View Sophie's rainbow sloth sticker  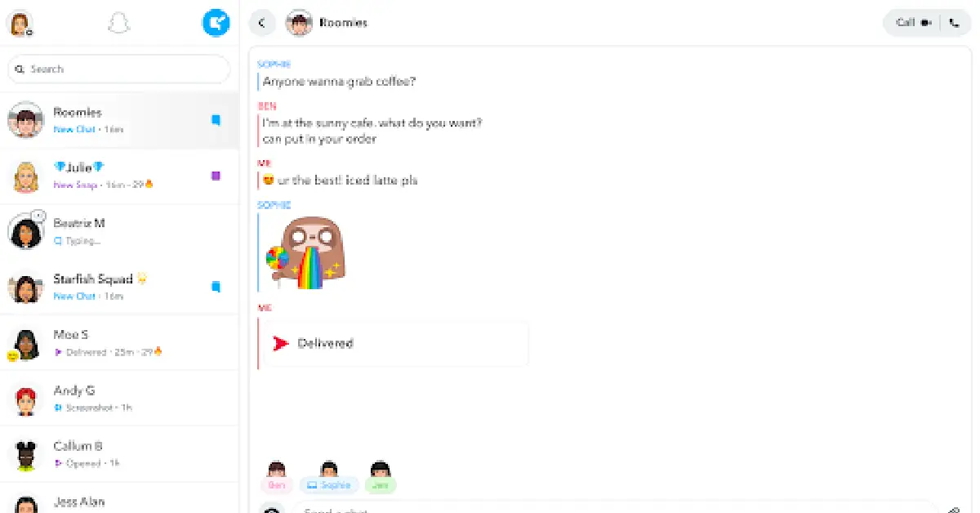[x=306, y=252]
